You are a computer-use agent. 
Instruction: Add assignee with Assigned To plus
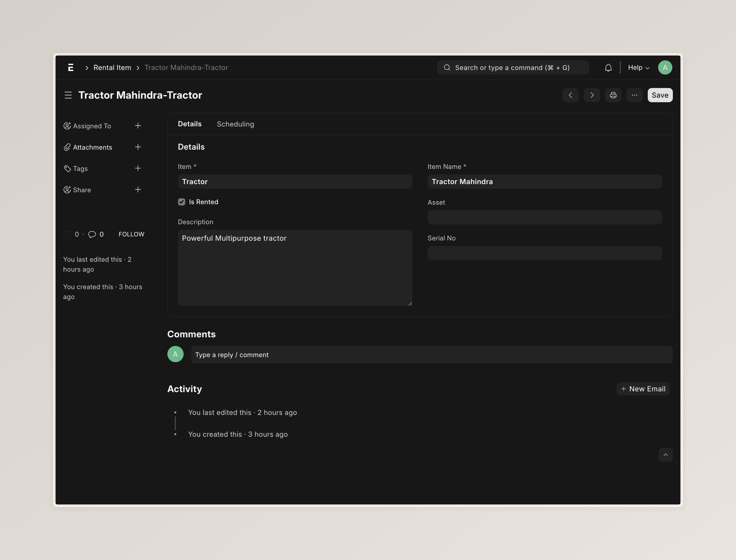click(138, 126)
